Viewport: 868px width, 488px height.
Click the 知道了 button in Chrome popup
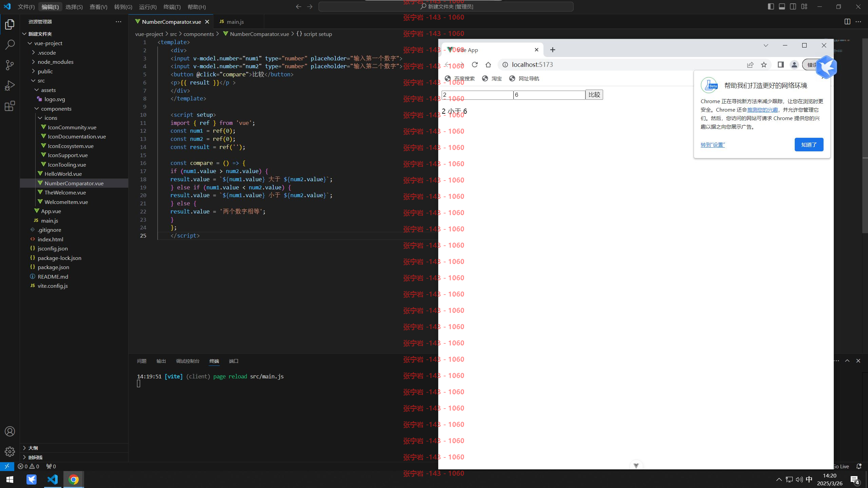809,145
